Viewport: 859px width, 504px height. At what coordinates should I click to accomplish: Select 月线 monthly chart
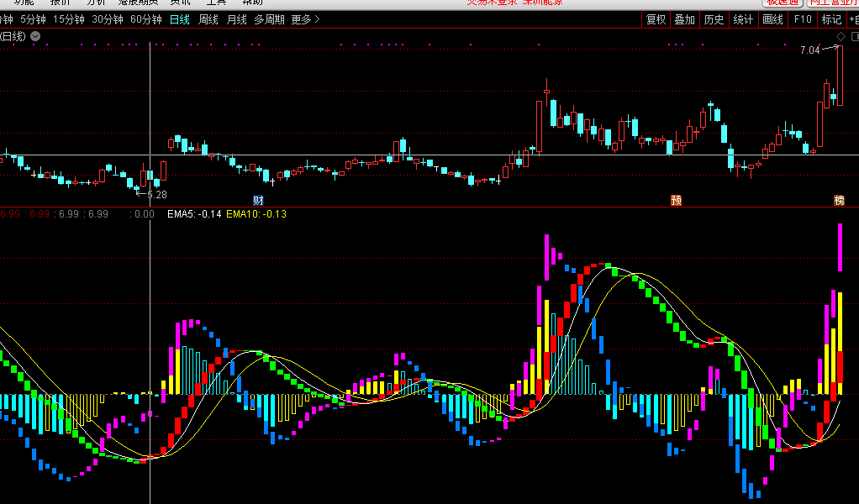click(237, 19)
